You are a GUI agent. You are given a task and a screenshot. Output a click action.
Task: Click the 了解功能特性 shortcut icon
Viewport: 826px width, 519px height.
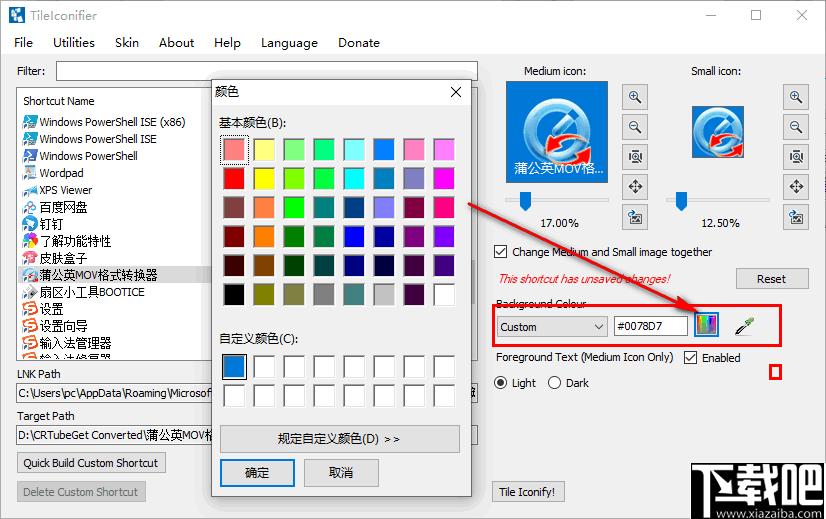point(30,241)
